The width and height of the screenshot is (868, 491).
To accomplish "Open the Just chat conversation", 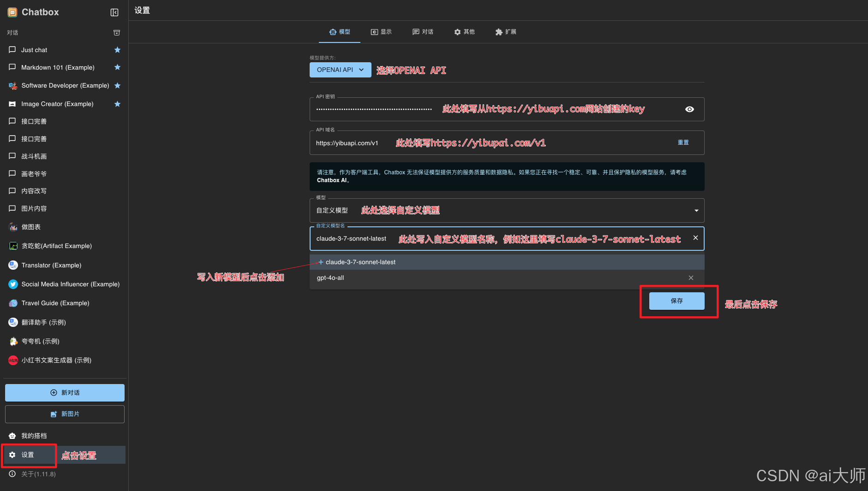I will (65, 50).
